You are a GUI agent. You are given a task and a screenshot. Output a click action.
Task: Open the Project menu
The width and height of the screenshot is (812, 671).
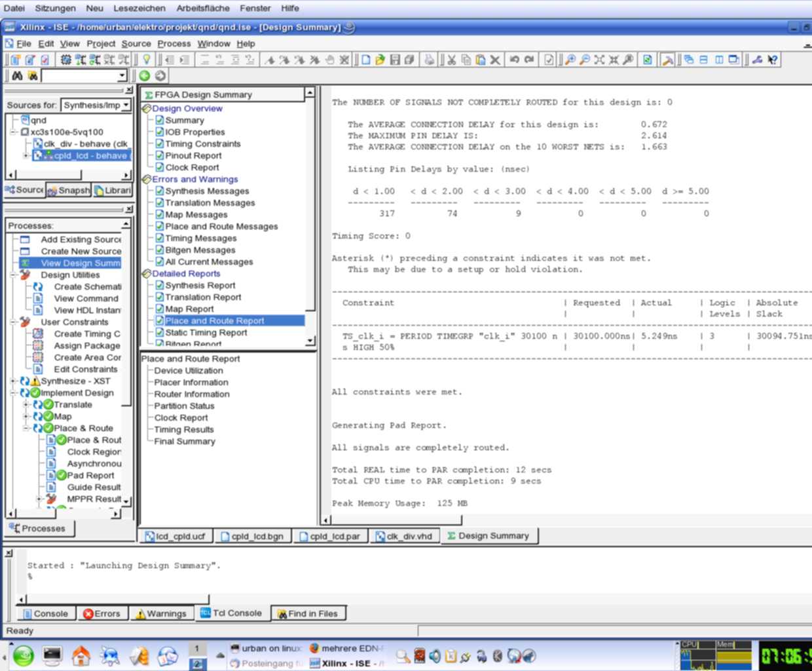[101, 43]
